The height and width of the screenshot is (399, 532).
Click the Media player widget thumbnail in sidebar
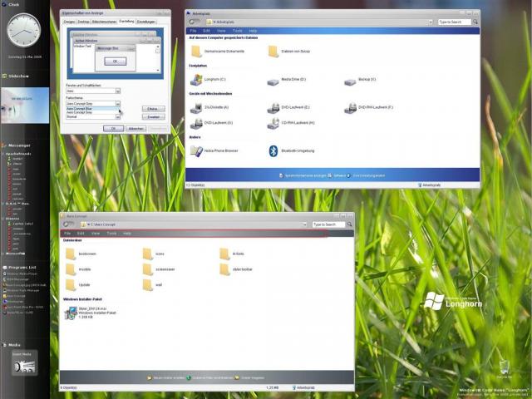(24, 363)
